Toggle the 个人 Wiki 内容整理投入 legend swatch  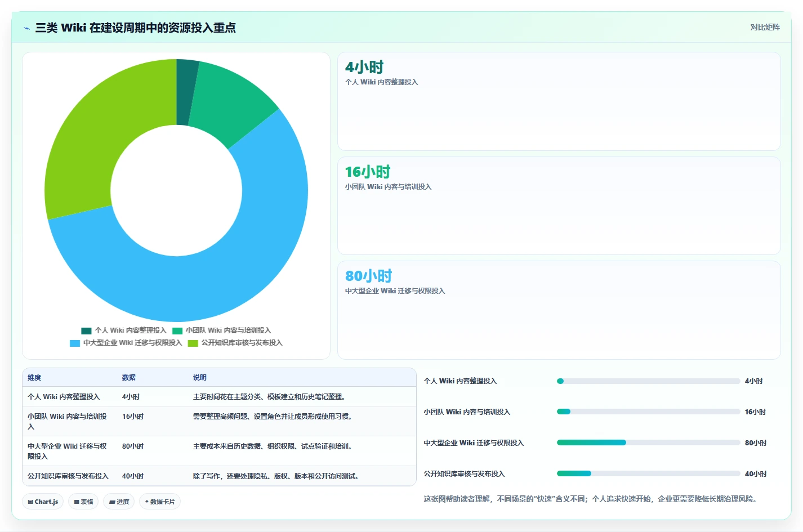click(86, 331)
